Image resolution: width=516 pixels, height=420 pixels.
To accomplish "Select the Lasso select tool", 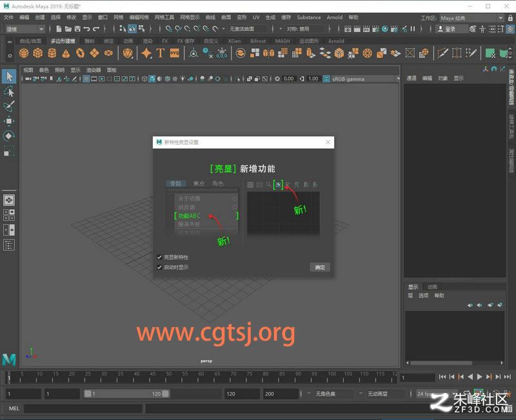I will pos(9,92).
